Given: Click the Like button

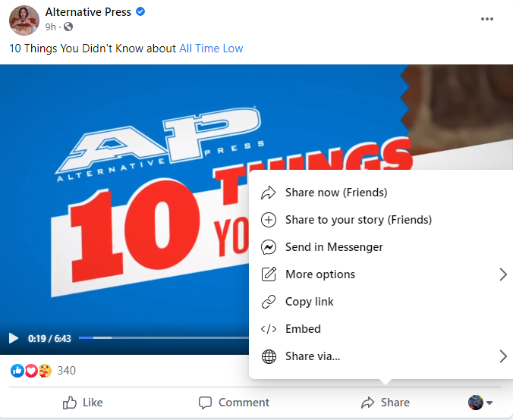Looking at the screenshot, I should click(x=83, y=403).
